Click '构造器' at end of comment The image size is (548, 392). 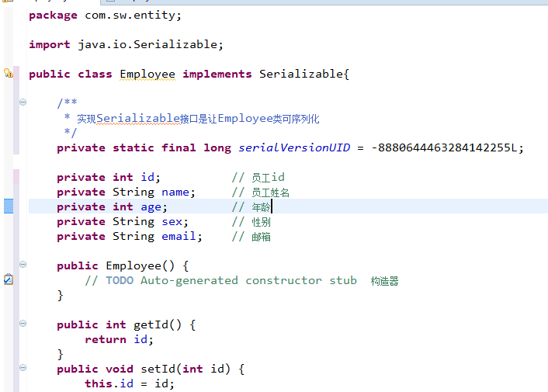(385, 281)
